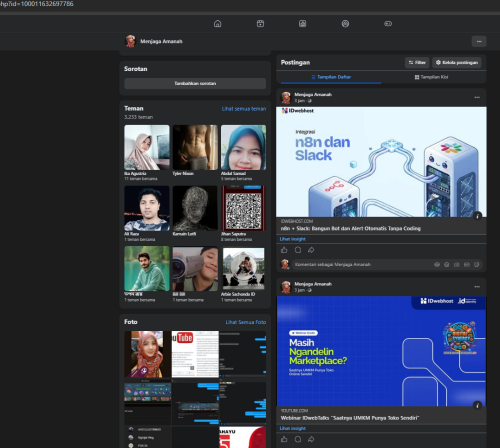
Task: Open friend Tyler Nixon's profile photo
Action: [195, 147]
